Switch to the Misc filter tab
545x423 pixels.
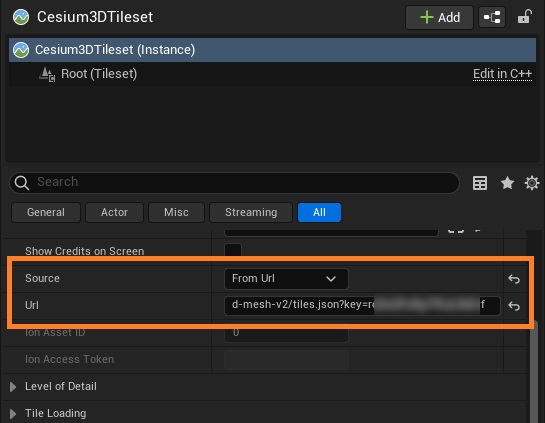pos(176,212)
